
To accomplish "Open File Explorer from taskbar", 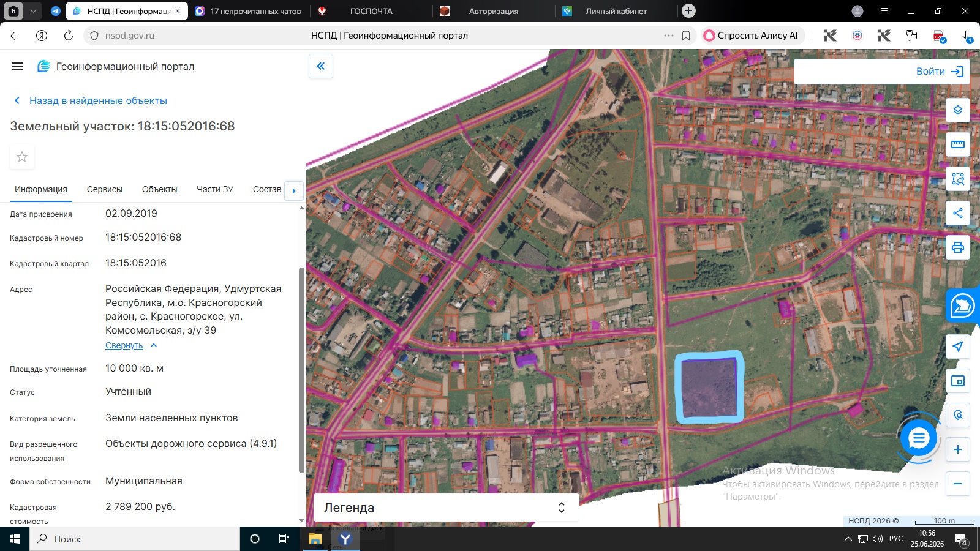I will tap(315, 539).
